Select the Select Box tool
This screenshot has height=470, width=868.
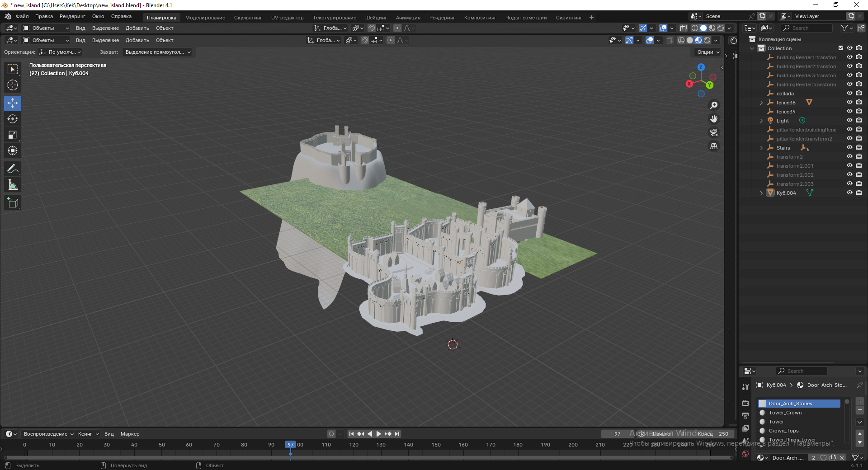click(13, 69)
